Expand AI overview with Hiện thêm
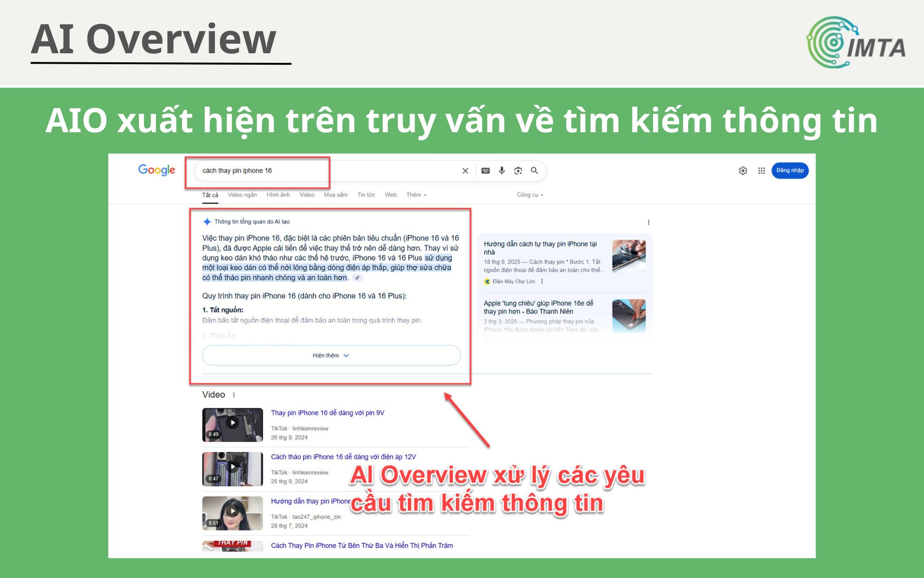Viewport: 924px width, 578px height. [x=331, y=355]
